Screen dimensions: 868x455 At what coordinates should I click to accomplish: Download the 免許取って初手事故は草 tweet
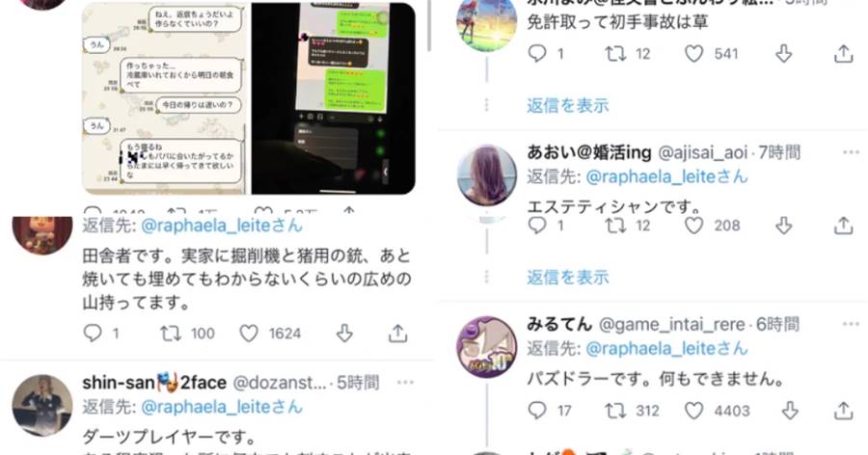783,54
